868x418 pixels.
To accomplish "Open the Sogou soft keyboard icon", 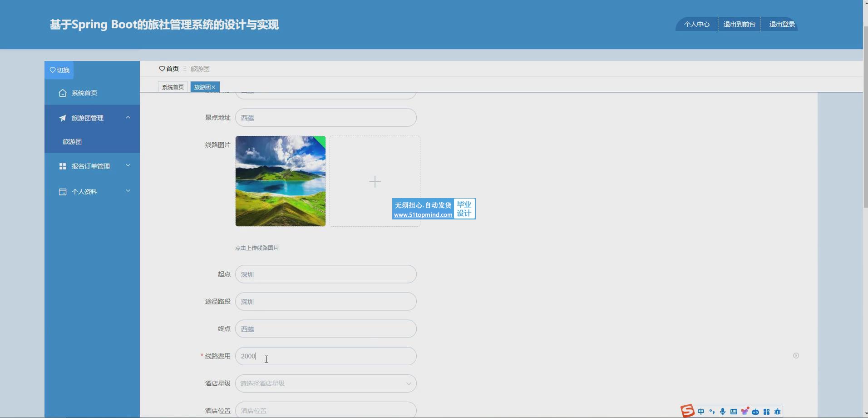I will [734, 412].
